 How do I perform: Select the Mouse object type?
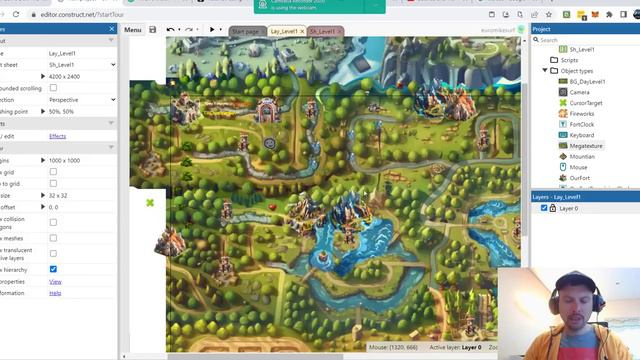click(x=578, y=167)
